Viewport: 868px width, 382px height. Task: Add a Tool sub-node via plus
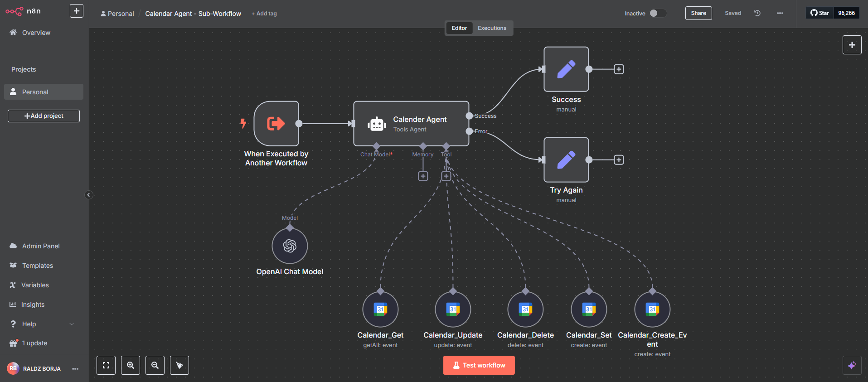click(x=446, y=176)
